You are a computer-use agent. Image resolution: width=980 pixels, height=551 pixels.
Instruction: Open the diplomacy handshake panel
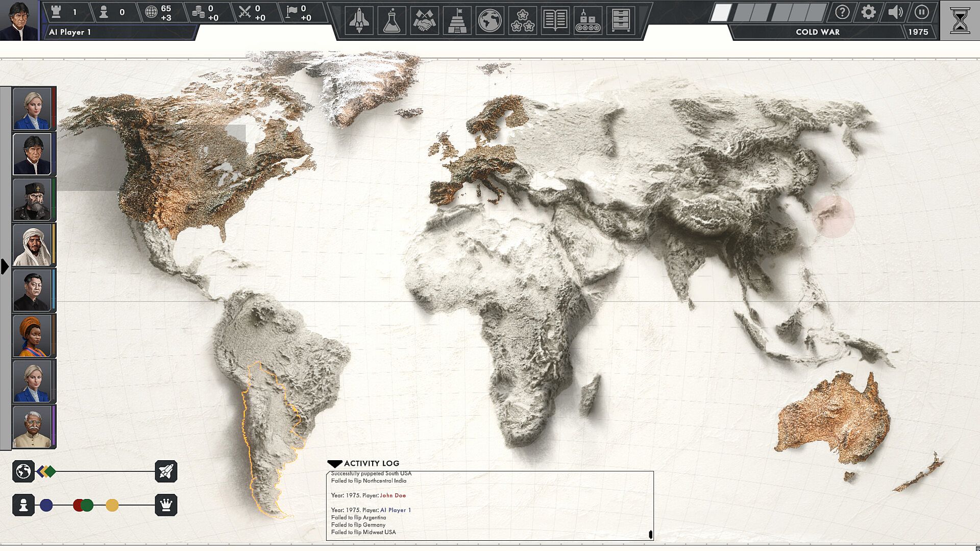click(x=424, y=20)
